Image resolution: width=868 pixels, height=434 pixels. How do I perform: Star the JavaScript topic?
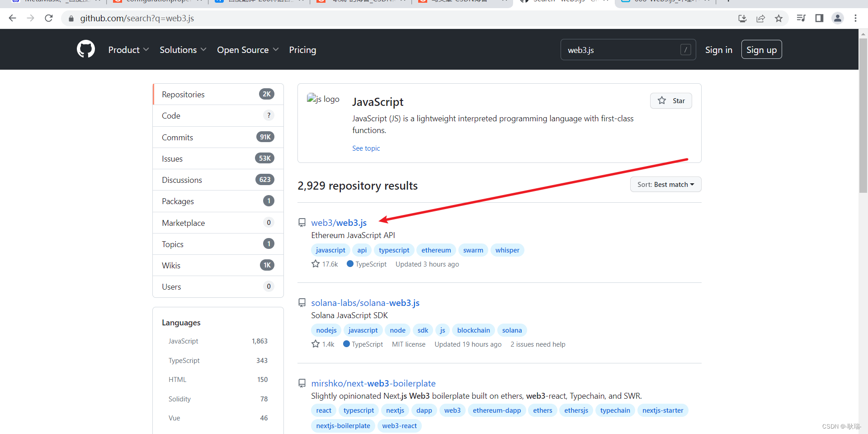[x=671, y=100]
